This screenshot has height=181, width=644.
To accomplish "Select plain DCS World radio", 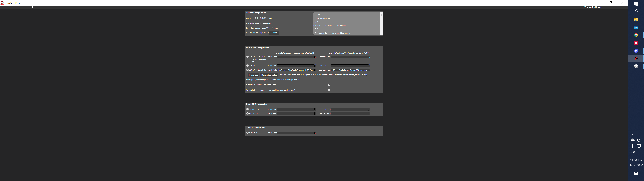I will (x=248, y=66).
